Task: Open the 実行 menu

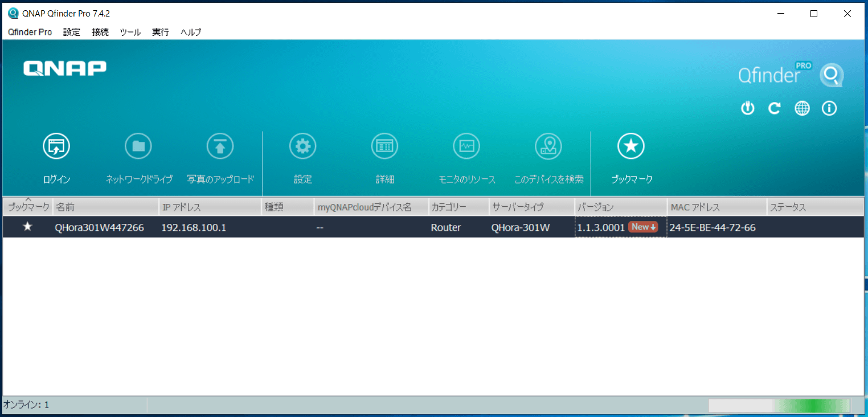Action: pyautogui.click(x=161, y=32)
